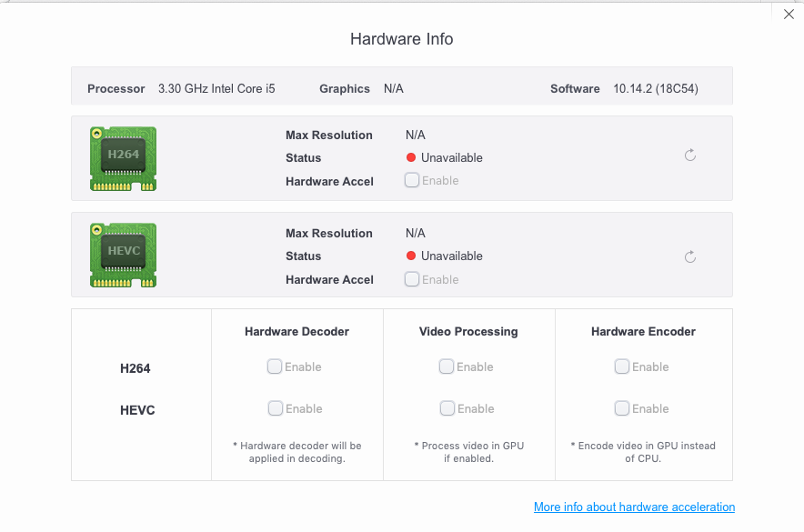
Task: Enable HEVC Hardware Encoder checkbox
Action: [621, 408]
